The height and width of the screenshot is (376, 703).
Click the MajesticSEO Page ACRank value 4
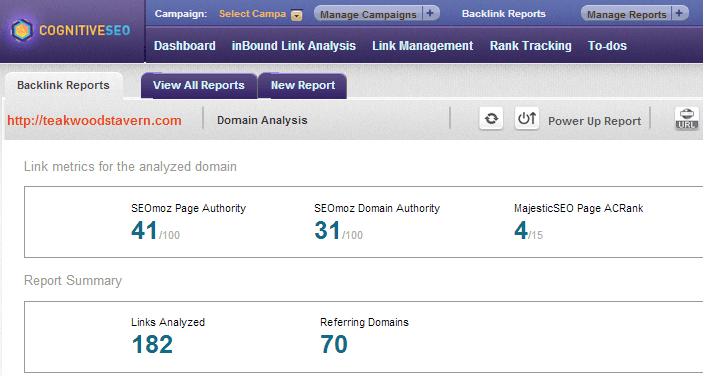pos(521,231)
